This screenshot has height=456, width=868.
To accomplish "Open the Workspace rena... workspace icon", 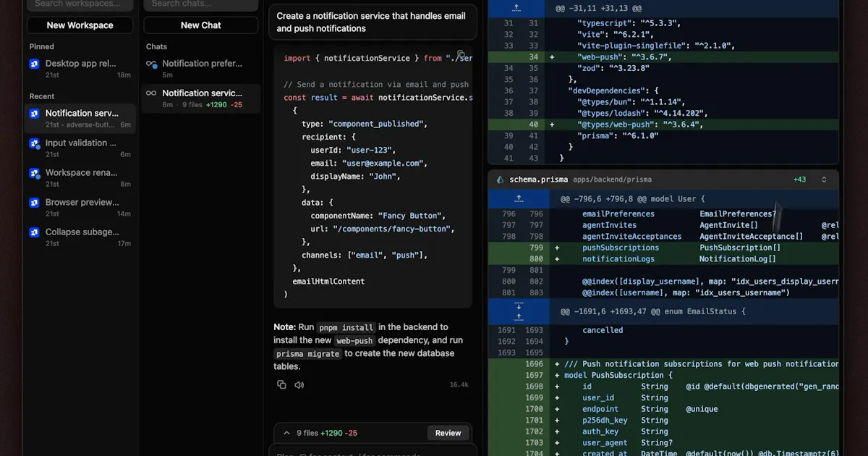I will 34,174.
